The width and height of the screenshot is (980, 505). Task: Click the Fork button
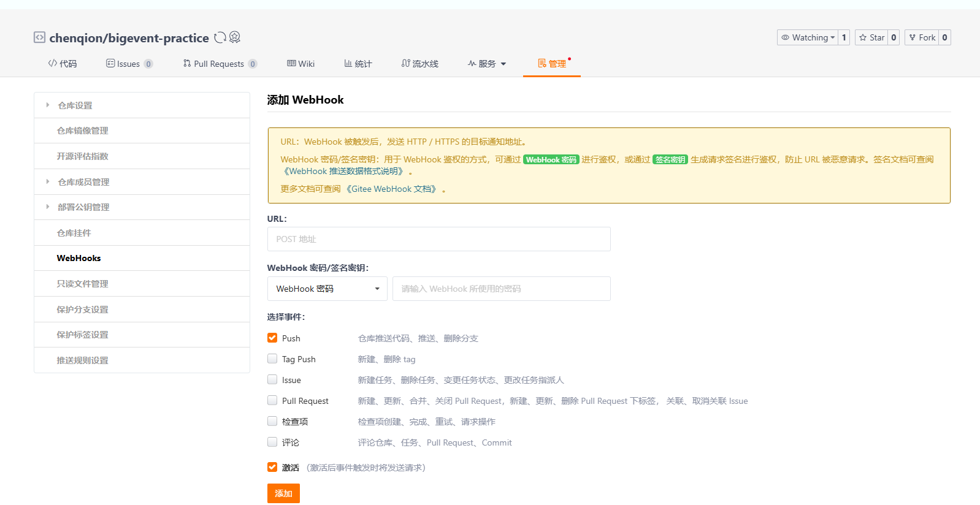click(x=922, y=37)
